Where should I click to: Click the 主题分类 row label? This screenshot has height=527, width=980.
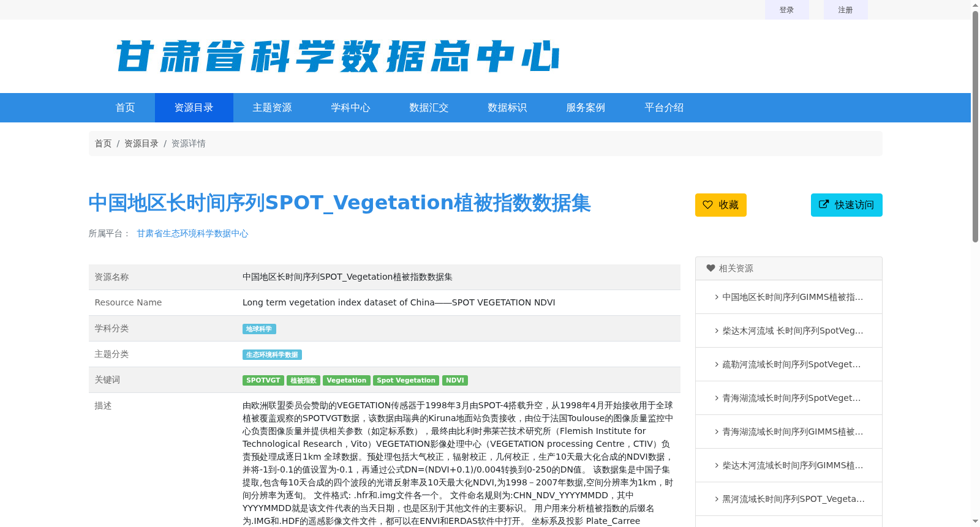coord(111,354)
